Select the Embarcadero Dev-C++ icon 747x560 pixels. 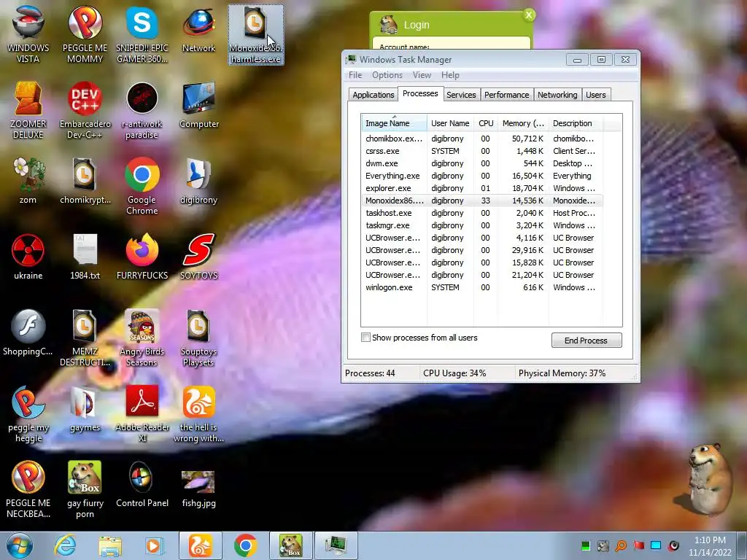85,110
